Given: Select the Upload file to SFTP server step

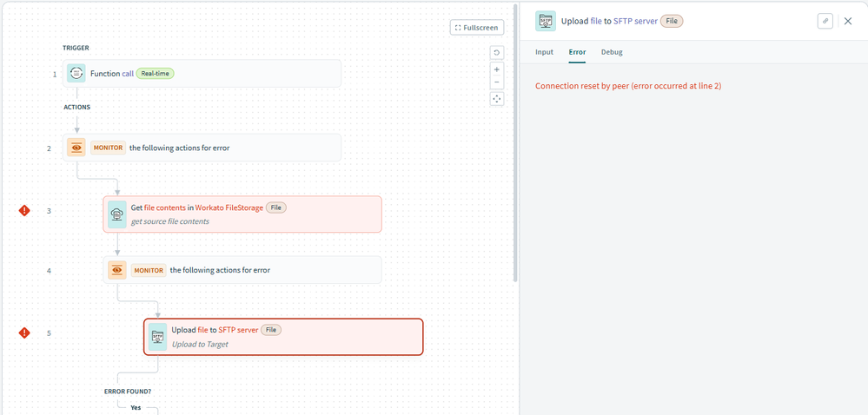Looking at the screenshot, I should [x=283, y=336].
